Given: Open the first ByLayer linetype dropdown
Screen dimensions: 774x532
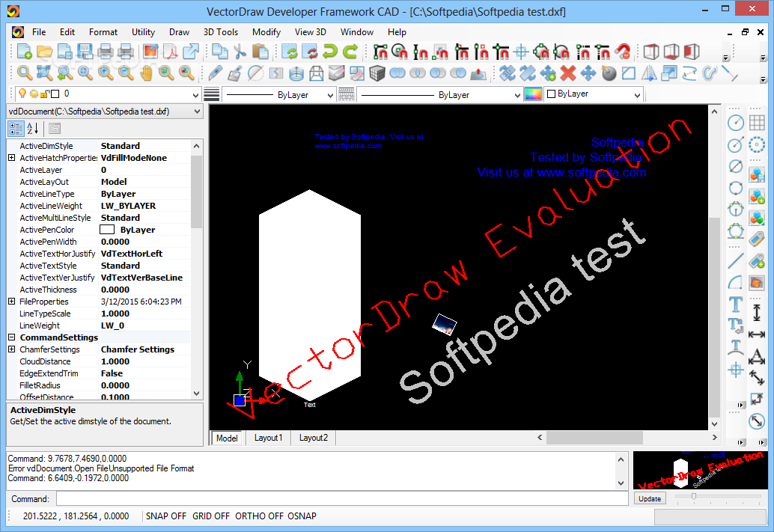Looking at the screenshot, I should pyautogui.click(x=330, y=95).
